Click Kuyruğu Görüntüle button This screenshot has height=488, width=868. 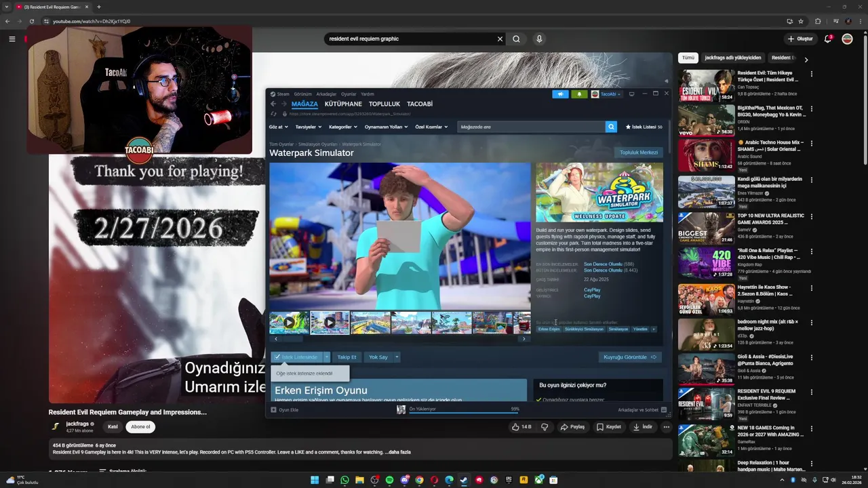coord(630,357)
